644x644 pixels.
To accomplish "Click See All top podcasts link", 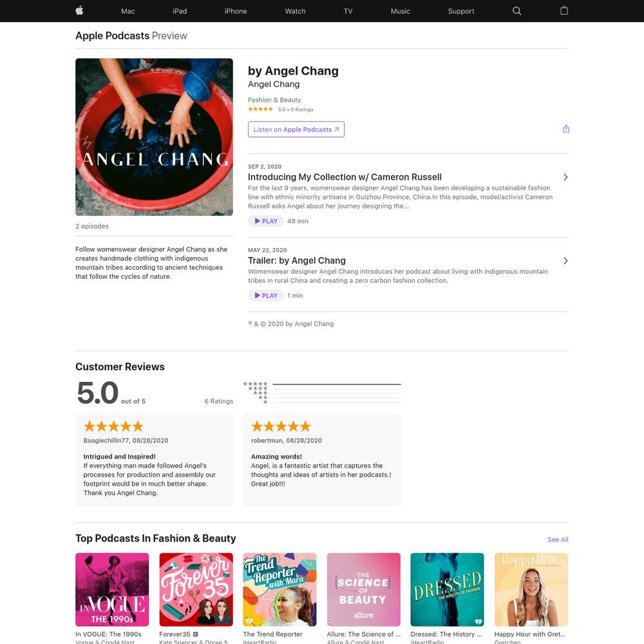I will [x=557, y=539].
